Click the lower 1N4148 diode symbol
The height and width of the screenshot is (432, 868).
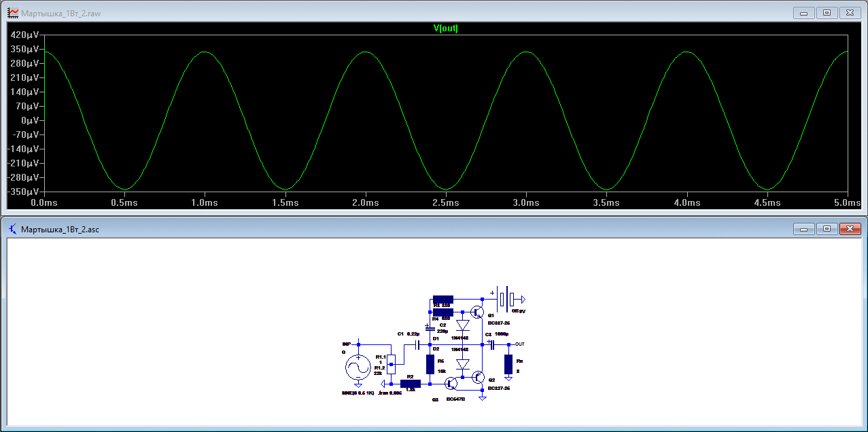pyautogui.click(x=463, y=364)
